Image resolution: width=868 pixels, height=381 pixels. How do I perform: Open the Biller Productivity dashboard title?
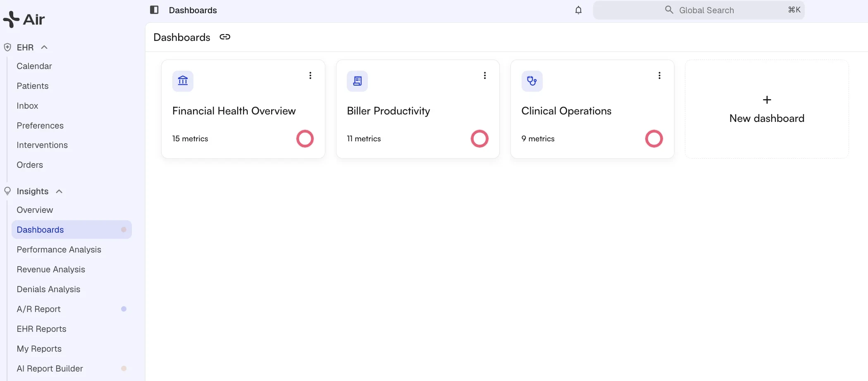pos(389,111)
